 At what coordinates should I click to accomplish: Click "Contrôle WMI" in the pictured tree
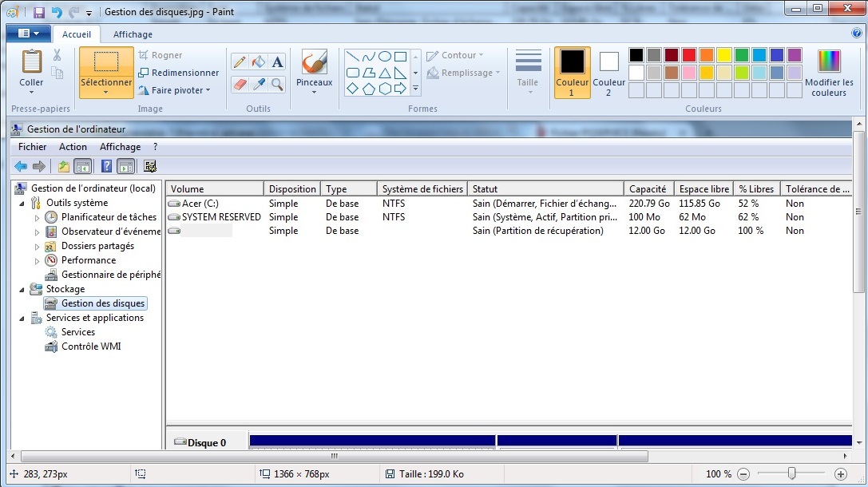(91, 346)
